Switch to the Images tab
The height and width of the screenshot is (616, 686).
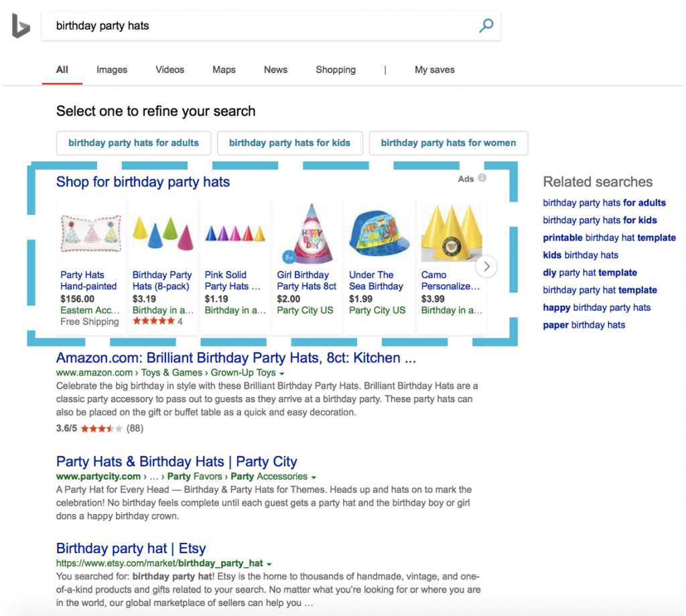coord(111,70)
